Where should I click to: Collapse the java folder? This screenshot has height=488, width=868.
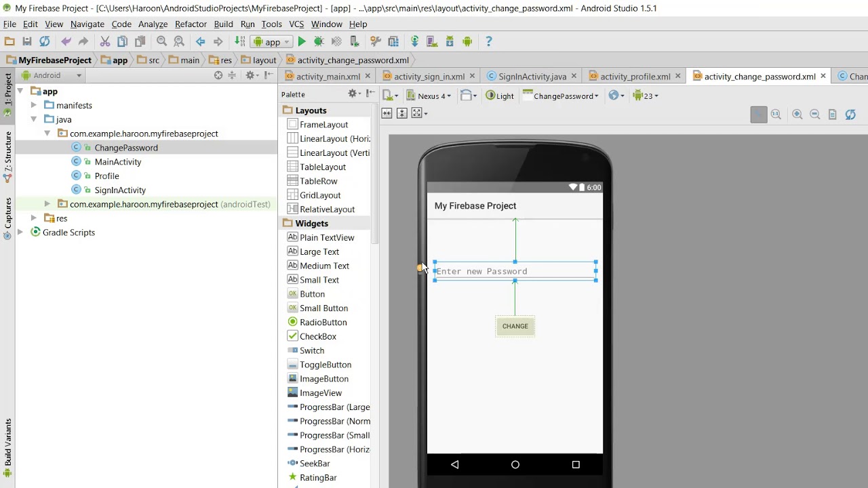click(33, 119)
